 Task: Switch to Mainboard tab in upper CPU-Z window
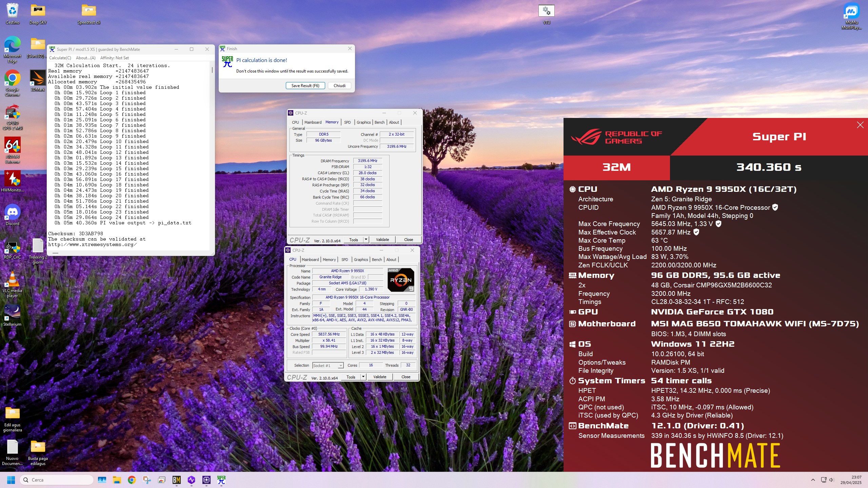coord(313,122)
